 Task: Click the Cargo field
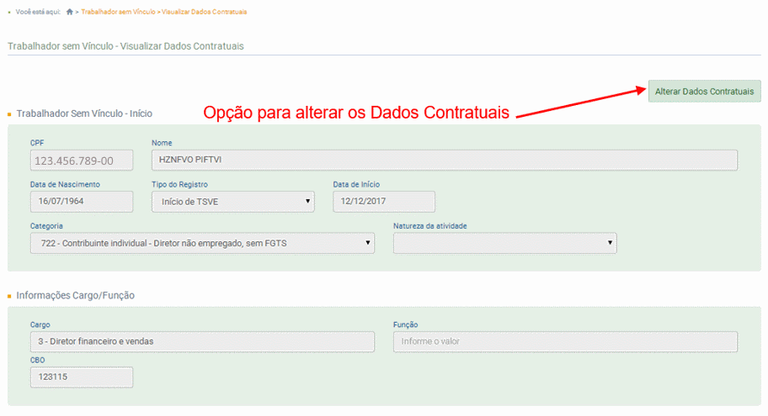pyautogui.click(x=202, y=342)
